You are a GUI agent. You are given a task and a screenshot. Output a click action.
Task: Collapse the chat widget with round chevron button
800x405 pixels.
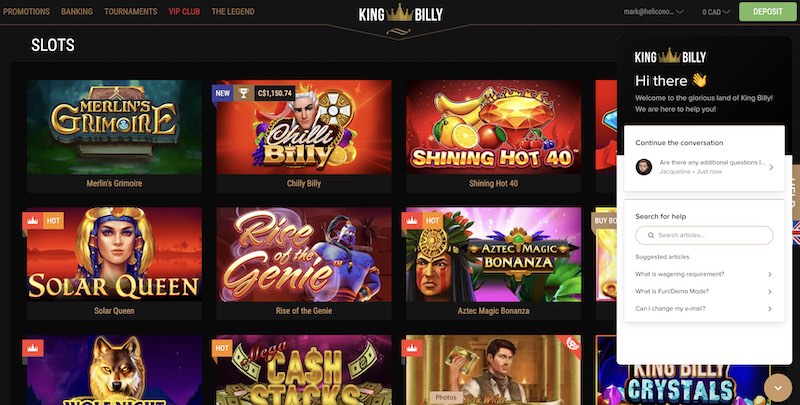pyautogui.click(x=778, y=388)
